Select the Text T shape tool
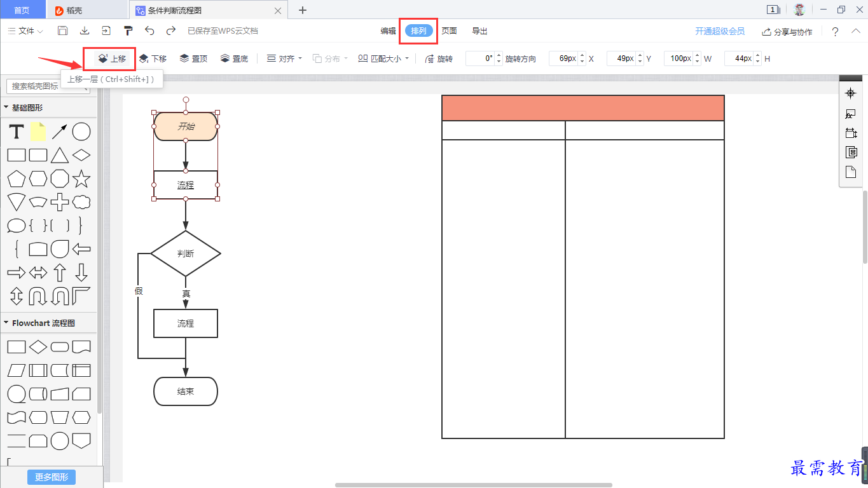Image resolution: width=868 pixels, height=488 pixels. pos(17,132)
